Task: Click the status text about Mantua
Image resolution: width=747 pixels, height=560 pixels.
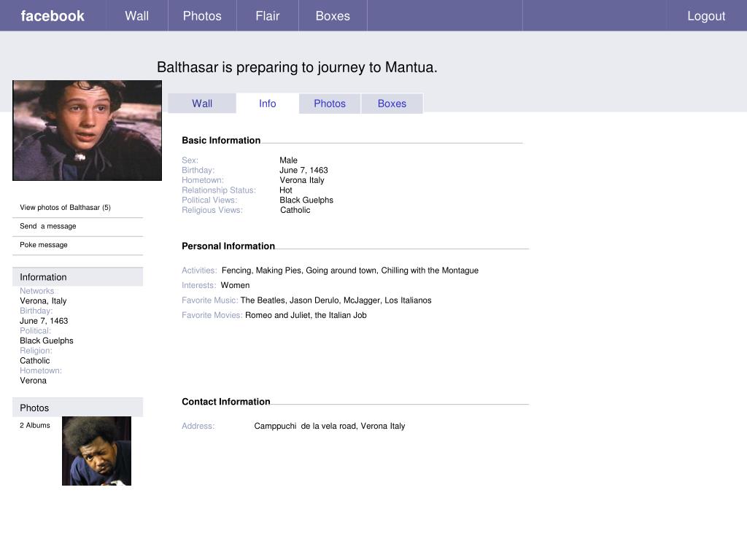Action: 297,68
